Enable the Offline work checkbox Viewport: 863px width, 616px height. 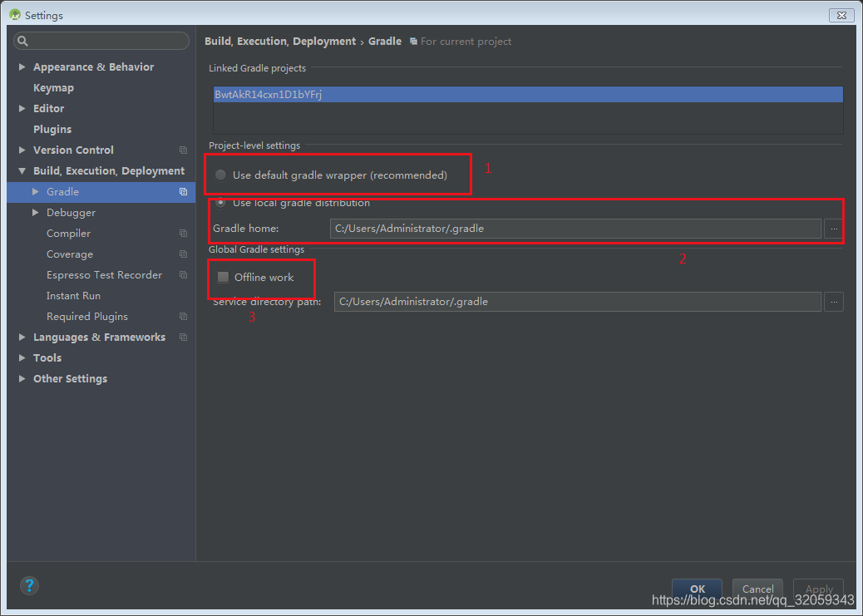(223, 277)
